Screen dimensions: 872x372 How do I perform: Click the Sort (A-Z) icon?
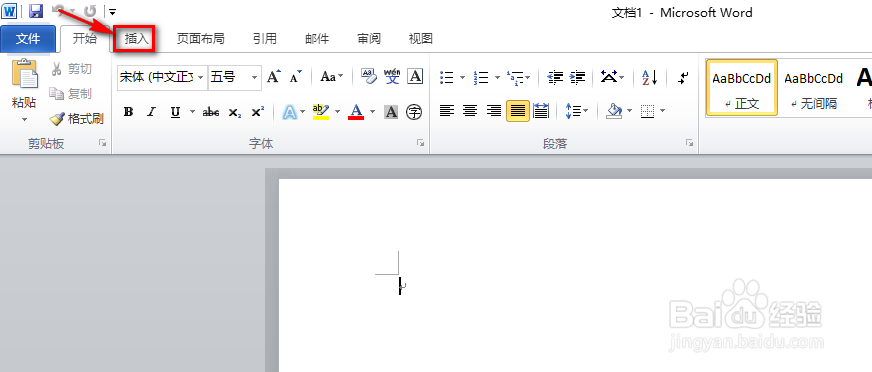[x=650, y=77]
